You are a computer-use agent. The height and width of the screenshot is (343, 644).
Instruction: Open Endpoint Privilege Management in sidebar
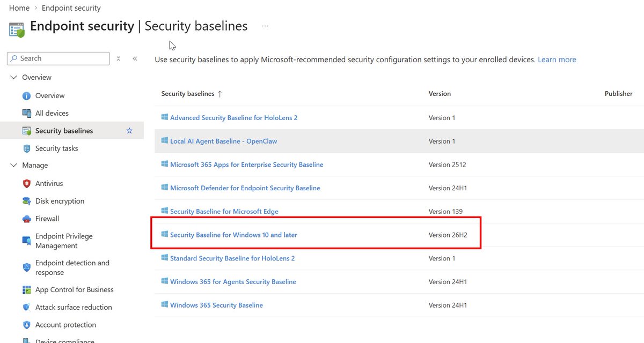pyautogui.click(x=64, y=241)
